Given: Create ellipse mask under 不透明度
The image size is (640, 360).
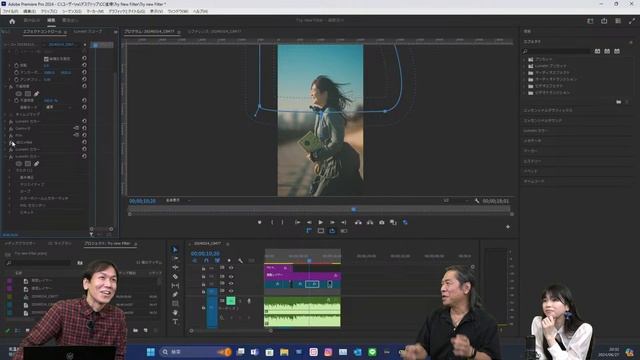Looking at the screenshot, I should pos(19,93).
